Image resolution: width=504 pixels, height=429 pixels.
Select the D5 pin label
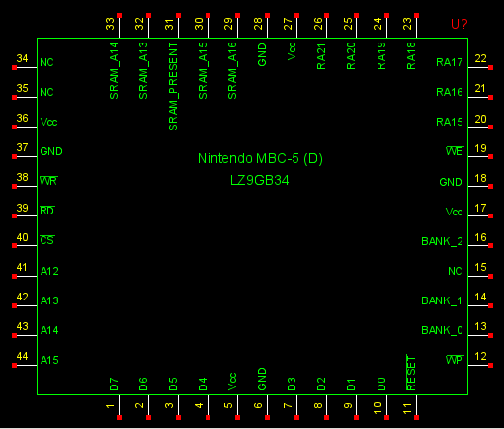pos(173,385)
